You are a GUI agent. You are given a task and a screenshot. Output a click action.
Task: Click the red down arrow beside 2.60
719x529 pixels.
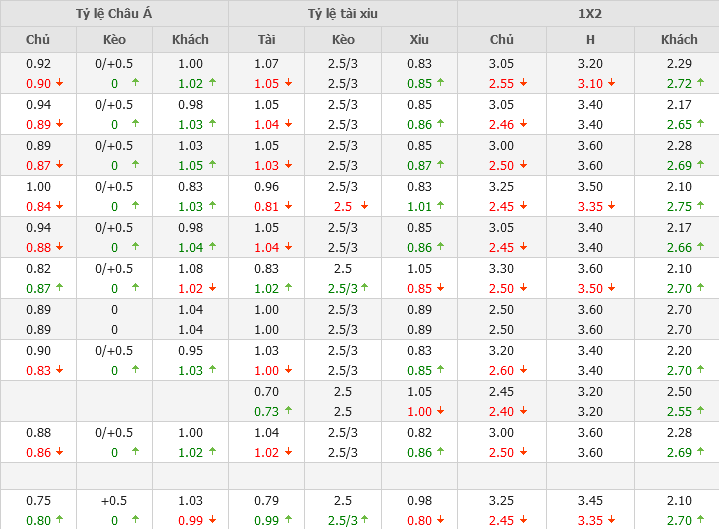point(523,371)
